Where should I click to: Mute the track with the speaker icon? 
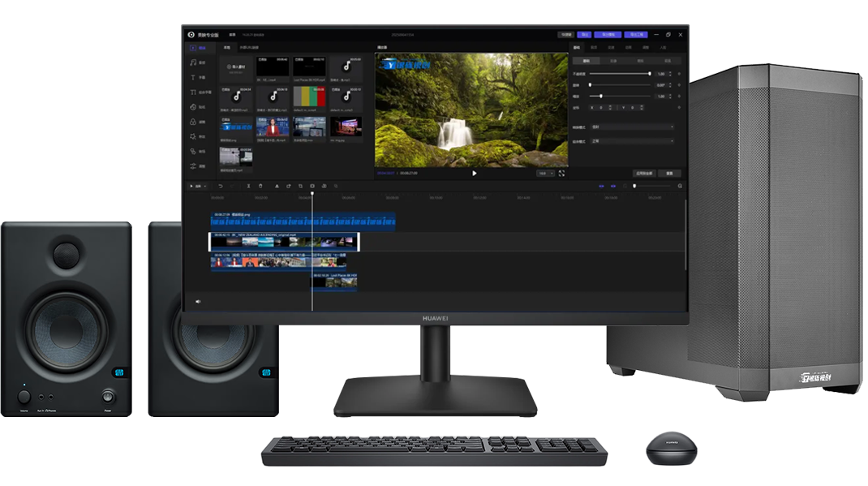(197, 301)
